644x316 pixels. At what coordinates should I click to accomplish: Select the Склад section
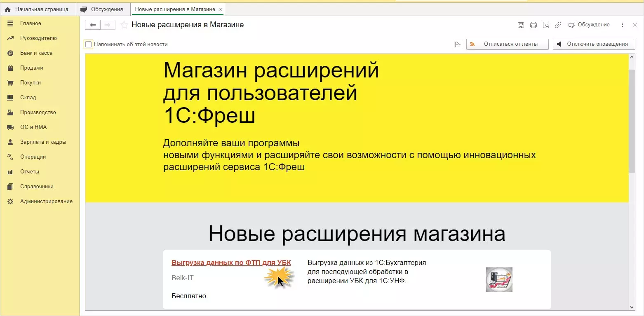click(x=28, y=98)
